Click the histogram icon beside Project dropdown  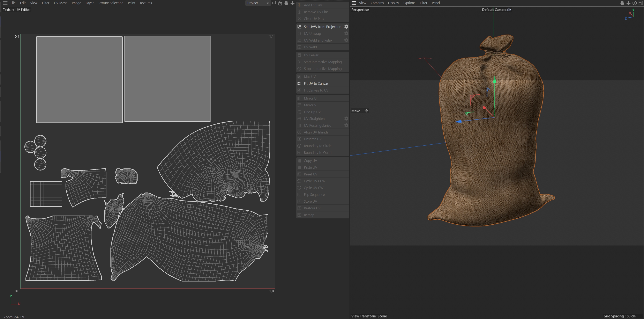(x=274, y=3)
